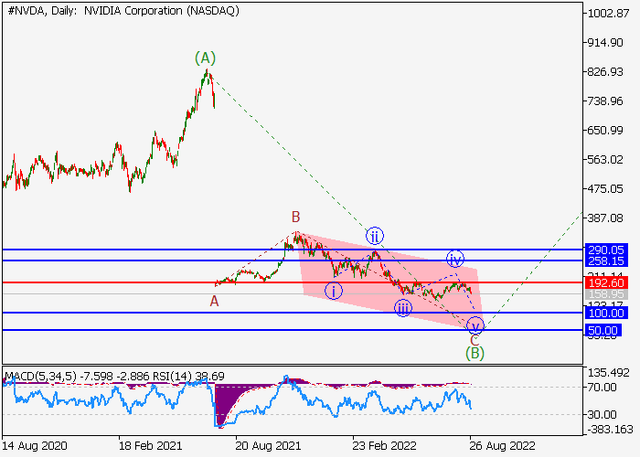640x457 pixels.
Task: Select the red C wave label
Action: tap(474, 340)
